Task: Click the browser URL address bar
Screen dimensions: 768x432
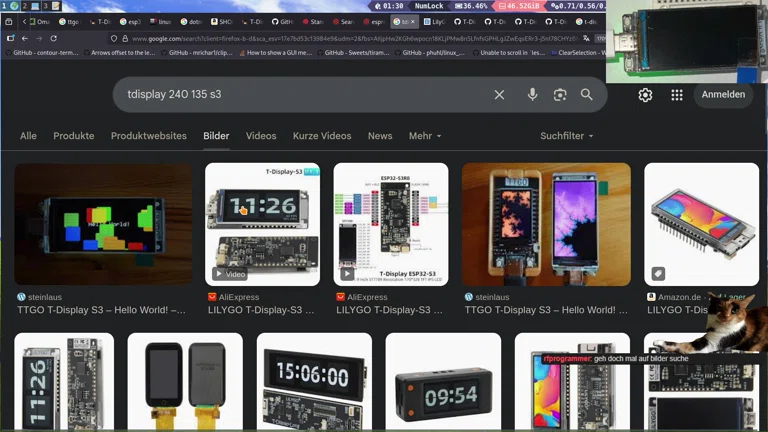Action: [355, 38]
